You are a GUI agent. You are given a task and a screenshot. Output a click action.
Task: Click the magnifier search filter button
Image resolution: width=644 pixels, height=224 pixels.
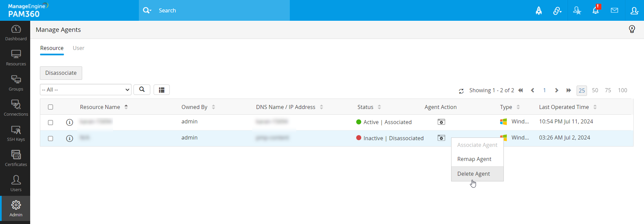142,90
